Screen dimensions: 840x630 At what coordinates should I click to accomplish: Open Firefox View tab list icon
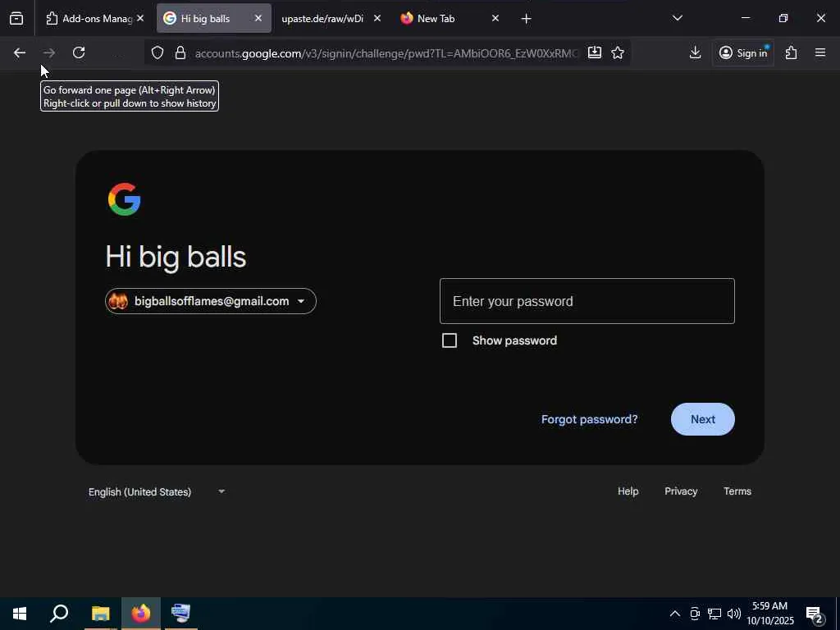pyautogui.click(x=16, y=19)
